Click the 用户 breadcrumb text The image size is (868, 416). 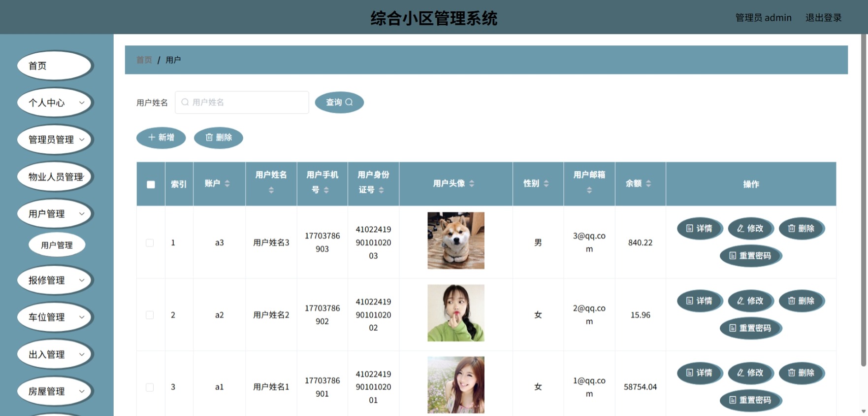click(x=173, y=60)
